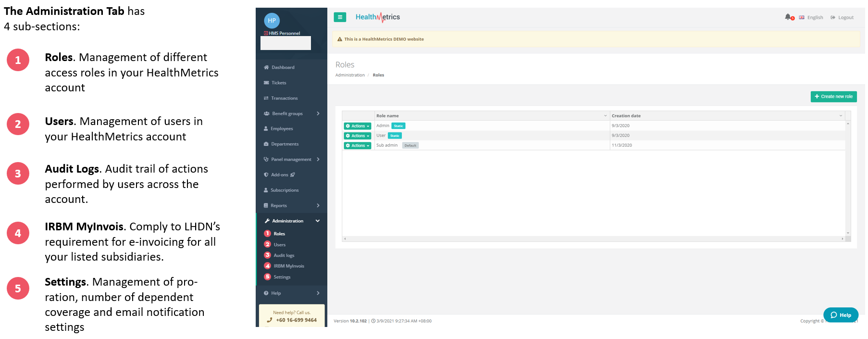Viewport: 868px width, 339px height.
Task: Open the Role name column filter arrow
Action: click(x=605, y=116)
